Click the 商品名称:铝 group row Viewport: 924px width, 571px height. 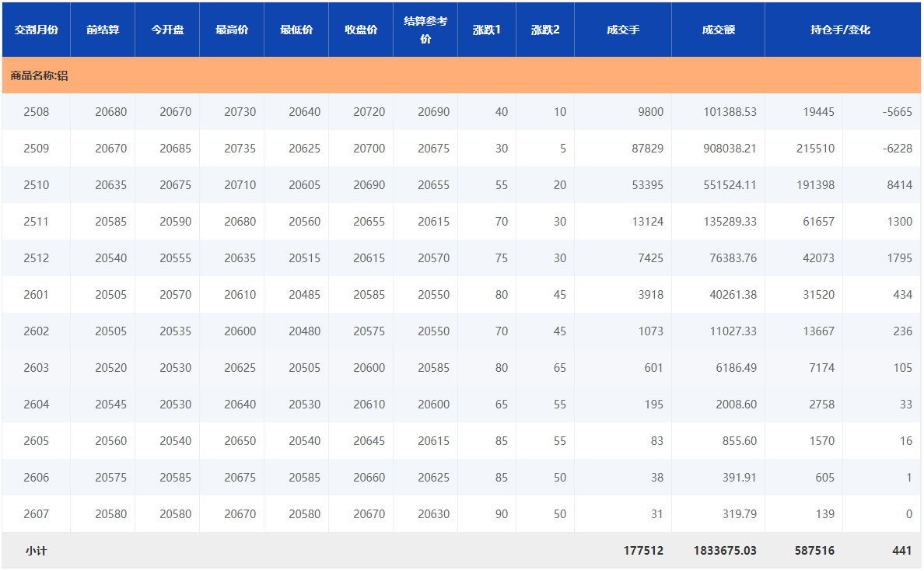point(39,76)
